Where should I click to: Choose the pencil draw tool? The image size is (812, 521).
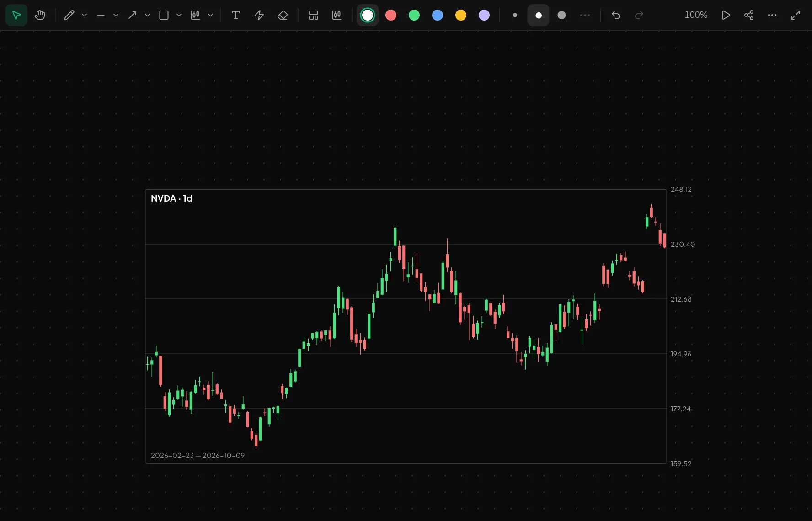[69, 15]
